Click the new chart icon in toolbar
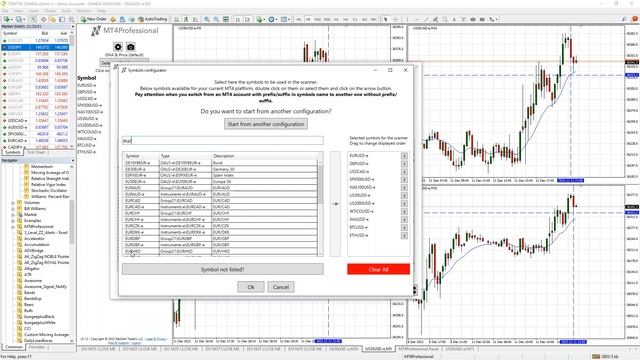 [7, 19]
